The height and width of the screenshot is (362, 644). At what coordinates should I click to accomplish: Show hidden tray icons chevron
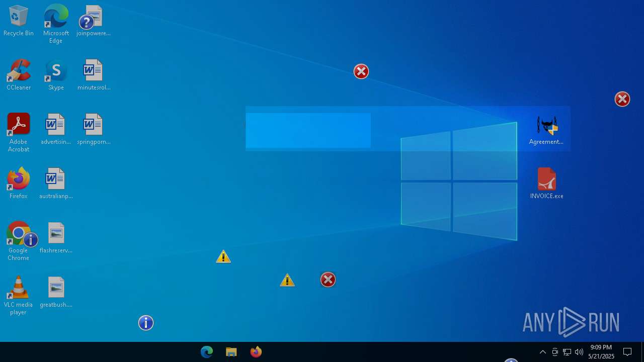point(543,352)
